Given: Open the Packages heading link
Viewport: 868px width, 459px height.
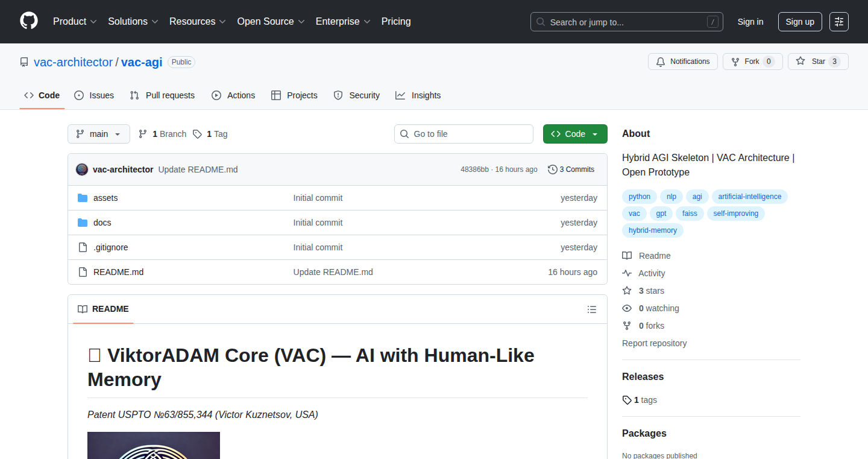Looking at the screenshot, I should pos(644,433).
